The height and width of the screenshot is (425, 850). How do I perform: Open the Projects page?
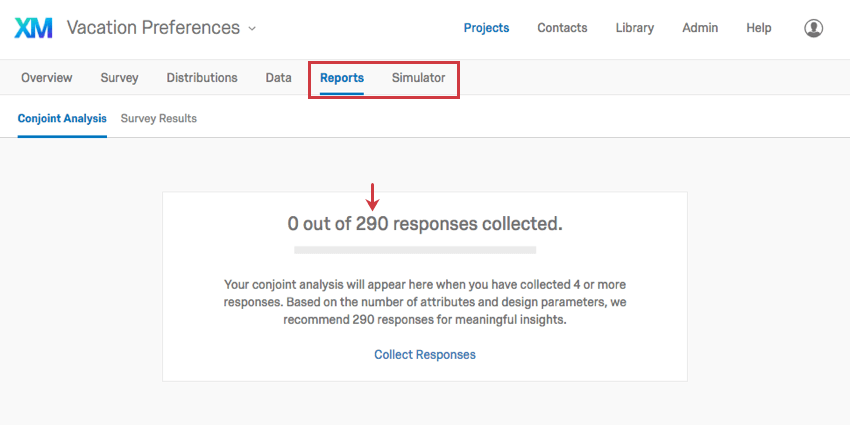(486, 28)
